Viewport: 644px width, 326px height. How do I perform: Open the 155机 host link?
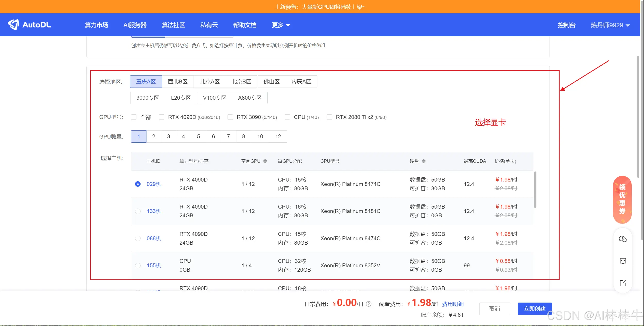click(x=154, y=265)
